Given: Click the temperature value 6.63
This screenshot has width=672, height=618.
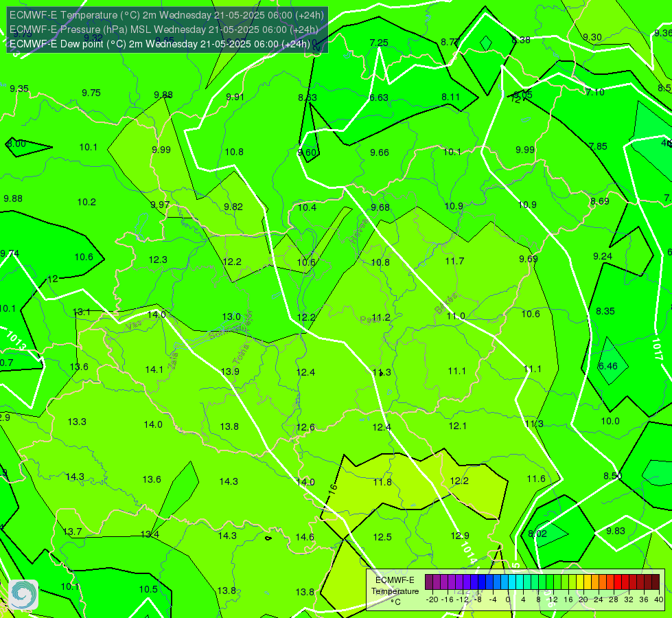Looking at the screenshot, I should coord(379,98).
